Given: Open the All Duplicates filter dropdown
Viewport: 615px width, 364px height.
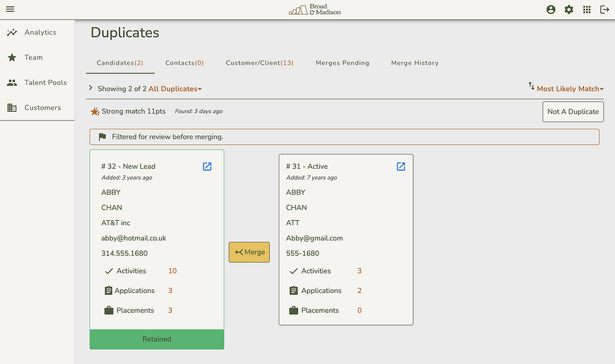Looking at the screenshot, I should tap(175, 88).
